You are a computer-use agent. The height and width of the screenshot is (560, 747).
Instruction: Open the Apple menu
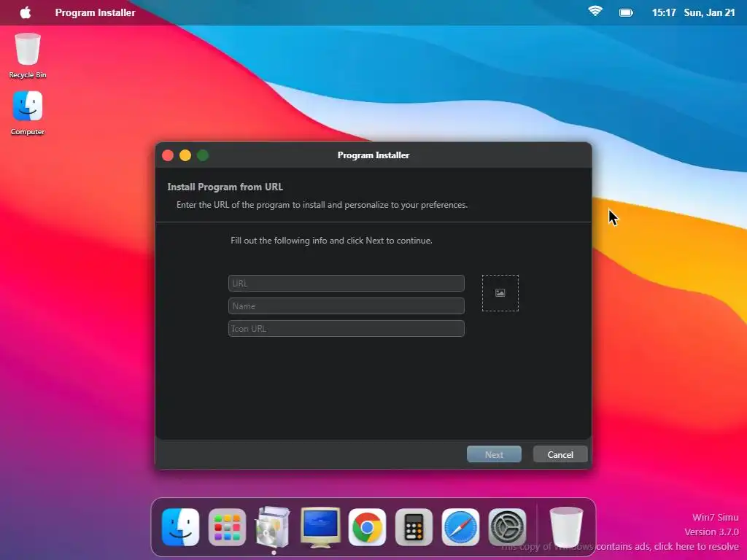click(x=26, y=12)
